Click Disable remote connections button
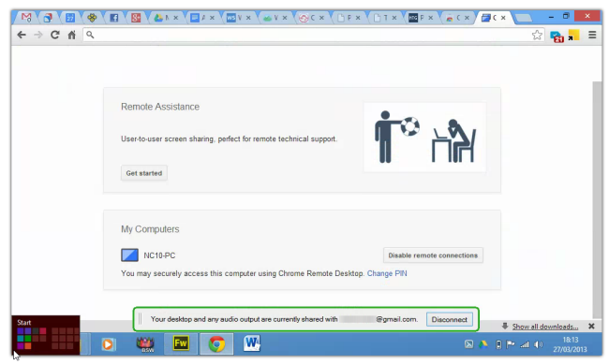The height and width of the screenshot is (364, 609). [x=433, y=255]
